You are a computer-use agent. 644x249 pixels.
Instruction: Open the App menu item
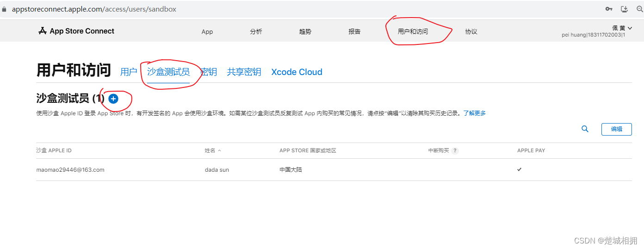coord(207,31)
